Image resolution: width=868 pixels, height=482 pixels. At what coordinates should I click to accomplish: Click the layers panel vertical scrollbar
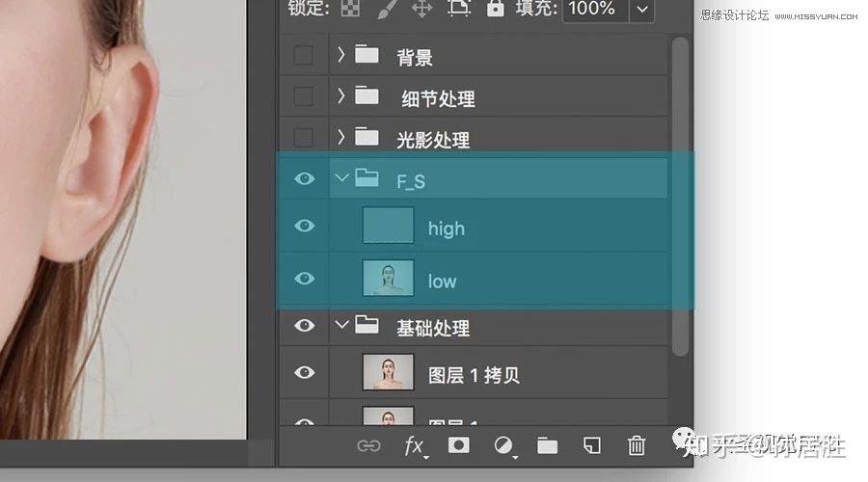(x=680, y=197)
